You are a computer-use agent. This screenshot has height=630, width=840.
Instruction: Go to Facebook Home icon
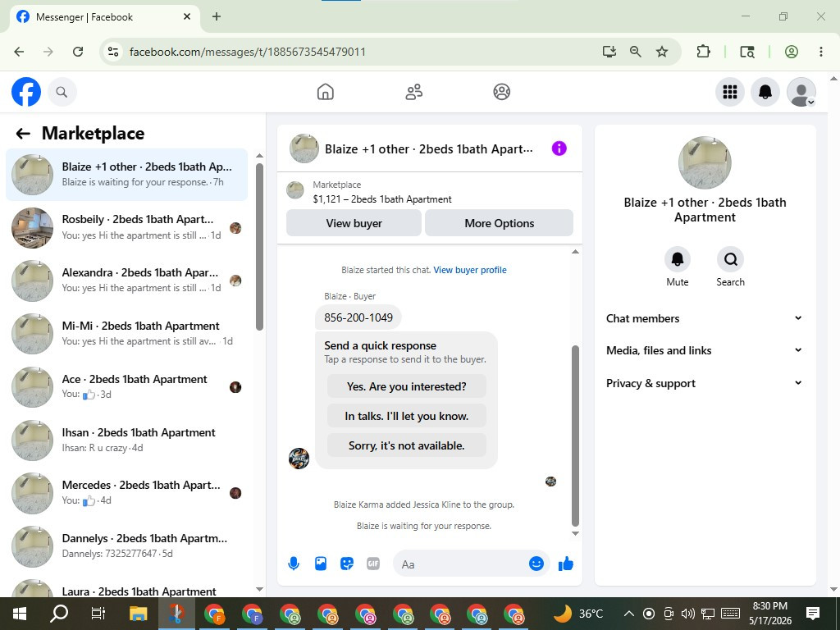click(325, 92)
